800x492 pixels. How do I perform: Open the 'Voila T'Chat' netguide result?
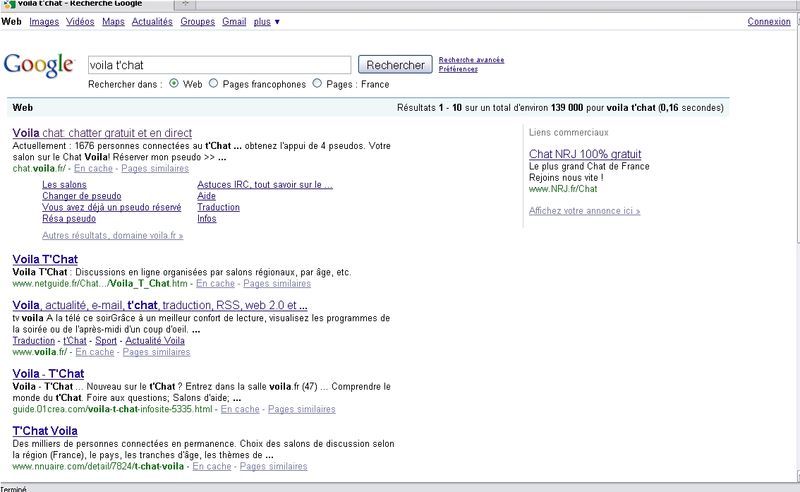tap(45, 259)
